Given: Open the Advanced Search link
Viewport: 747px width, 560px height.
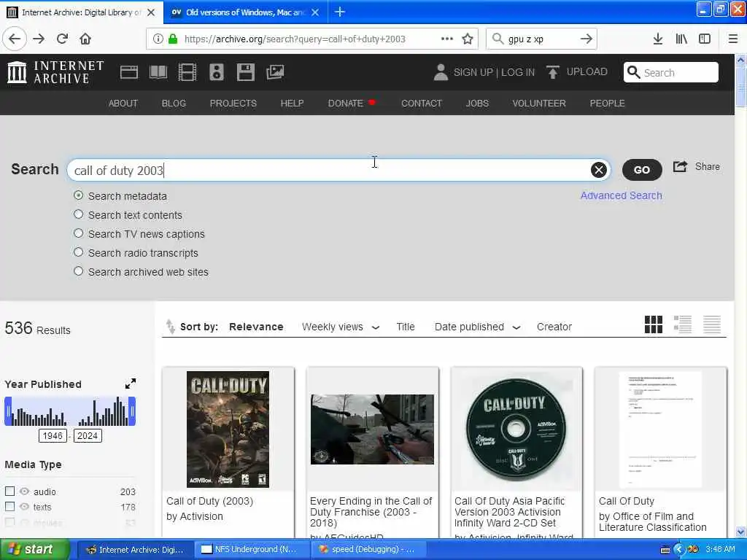Looking at the screenshot, I should [x=621, y=195].
